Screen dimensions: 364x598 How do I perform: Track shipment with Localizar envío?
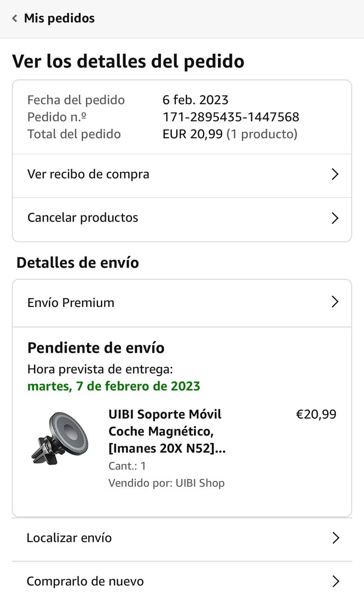(69, 538)
